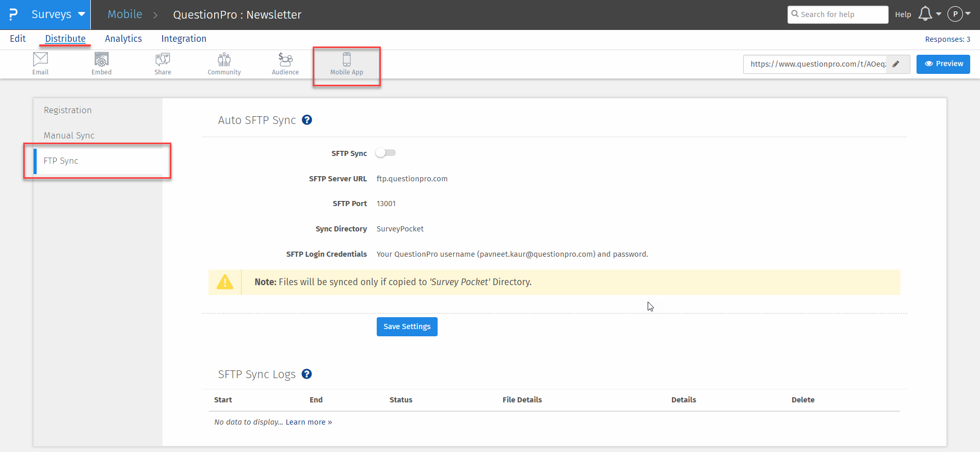Follow the Learn more link
The width and height of the screenshot is (980, 452).
pos(309,422)
